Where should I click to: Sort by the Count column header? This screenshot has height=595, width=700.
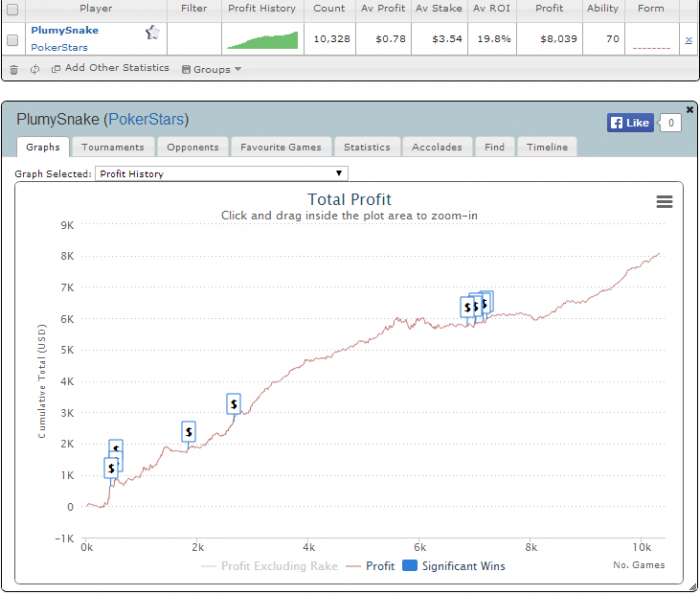(329, 8)
